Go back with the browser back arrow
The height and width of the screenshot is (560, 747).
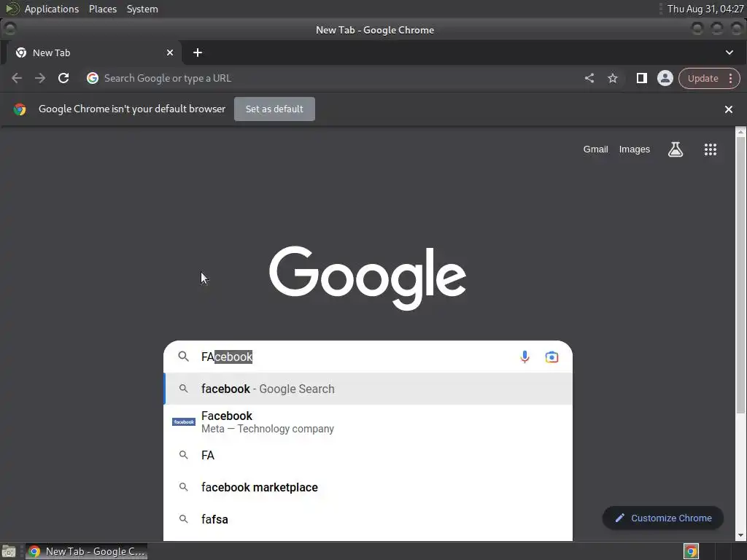(17, 78)
